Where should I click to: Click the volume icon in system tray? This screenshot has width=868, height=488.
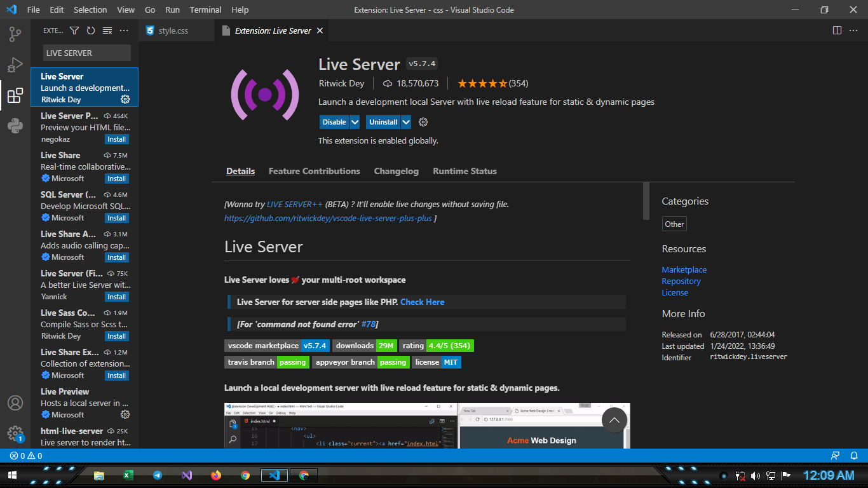(756, 475)
